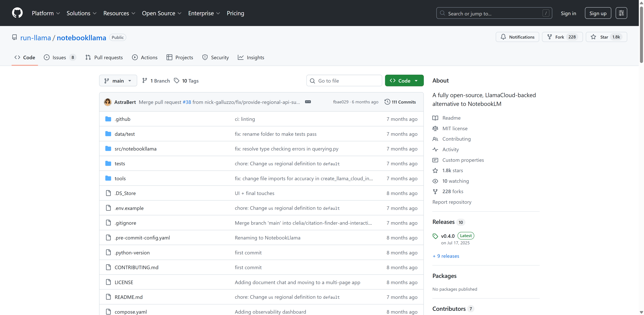Click the v0.4.0 release tag icon
The width and height of the screenshot is (644, 315).
click(x=435, y=236)
